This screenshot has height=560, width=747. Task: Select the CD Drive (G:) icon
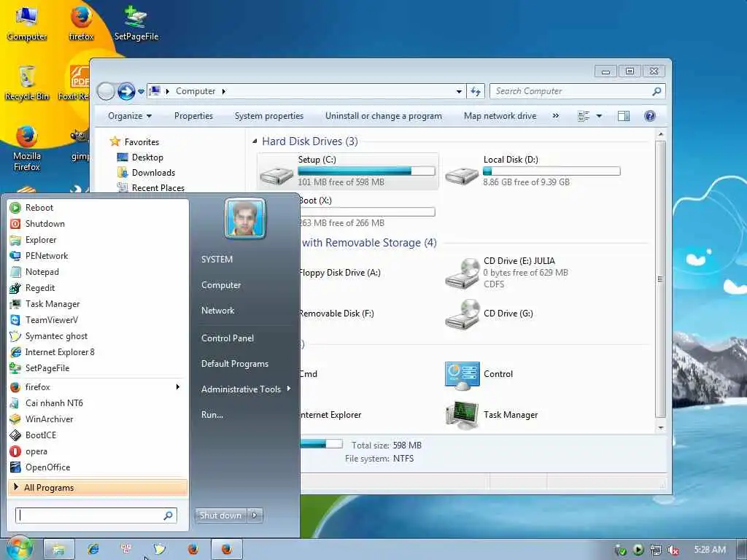[462, 314]
